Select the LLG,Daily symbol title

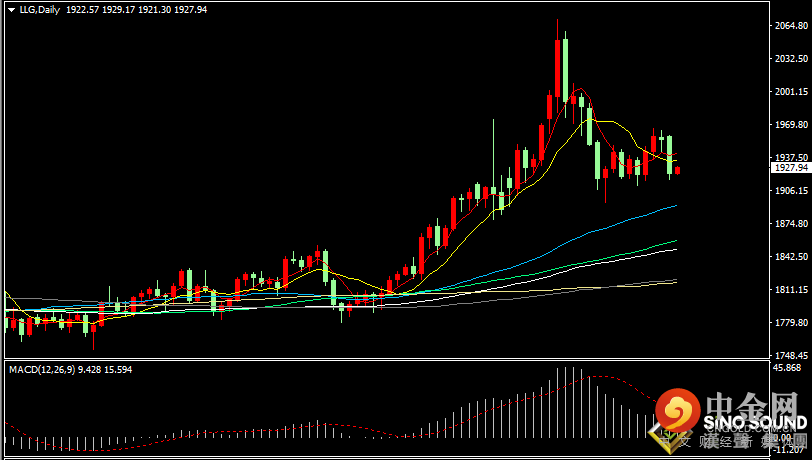[x=40, y=10]
